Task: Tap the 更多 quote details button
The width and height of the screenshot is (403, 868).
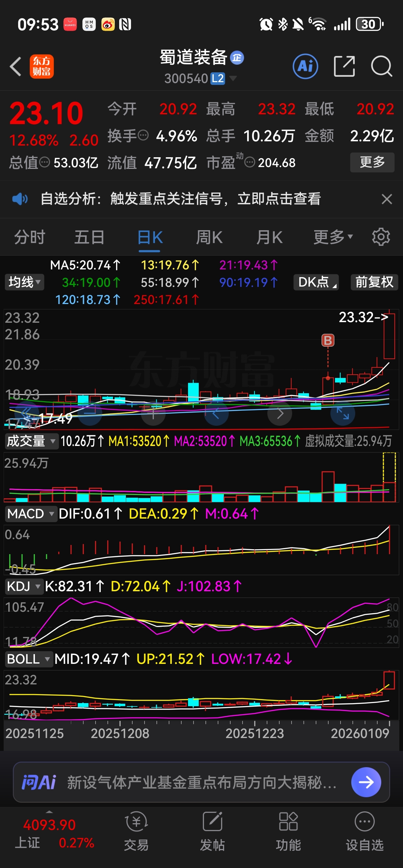Action: 372,162
